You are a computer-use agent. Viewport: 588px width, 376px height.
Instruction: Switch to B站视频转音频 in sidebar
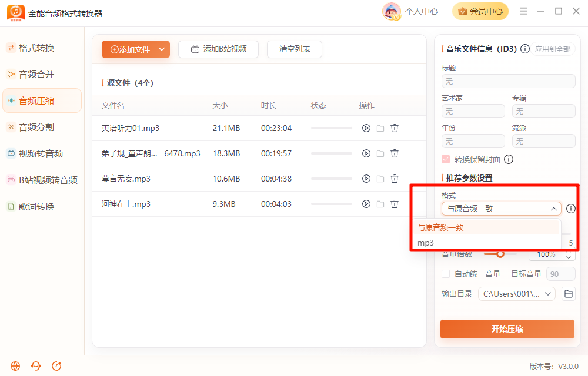[42, 180]
